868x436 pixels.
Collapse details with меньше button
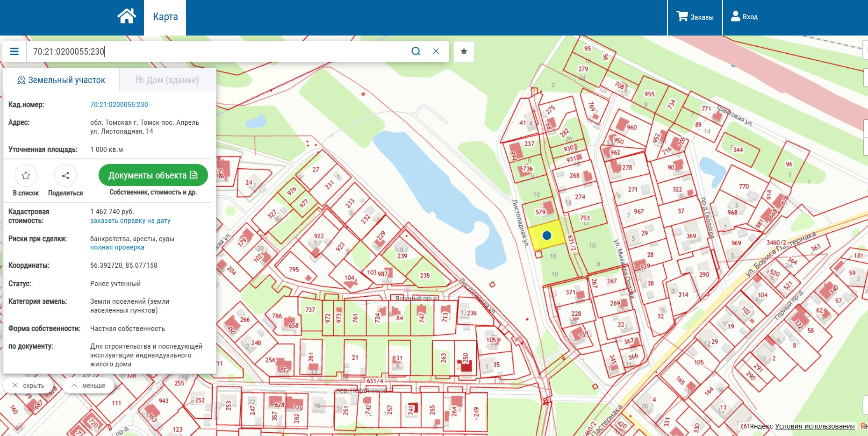coord(88,386)
